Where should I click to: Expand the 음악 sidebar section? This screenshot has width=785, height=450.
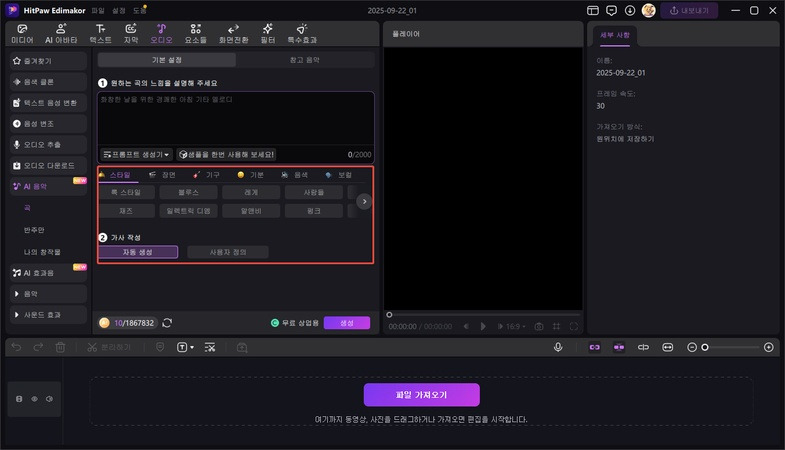coord(48,294)
